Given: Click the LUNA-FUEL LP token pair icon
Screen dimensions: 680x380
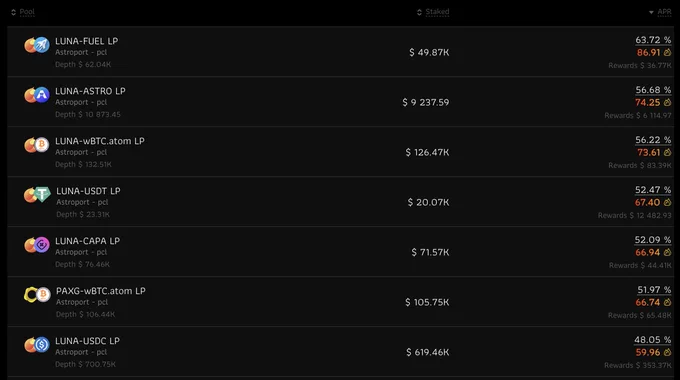Looking at the screenshot, I should [37, 45].
